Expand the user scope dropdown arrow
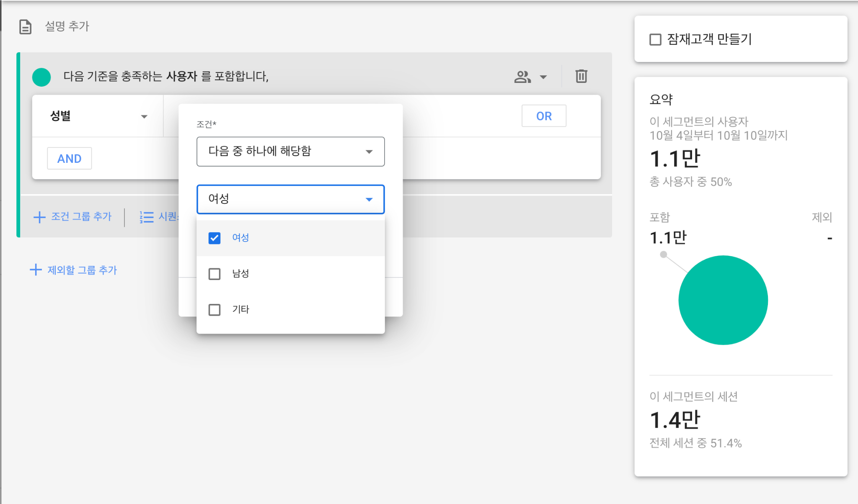 [x=543, y=77]
